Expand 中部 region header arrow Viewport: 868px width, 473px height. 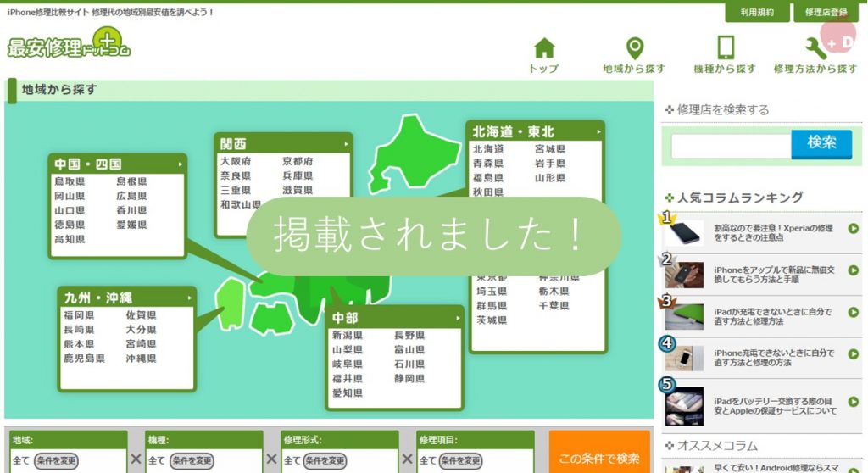coord(458,318)
